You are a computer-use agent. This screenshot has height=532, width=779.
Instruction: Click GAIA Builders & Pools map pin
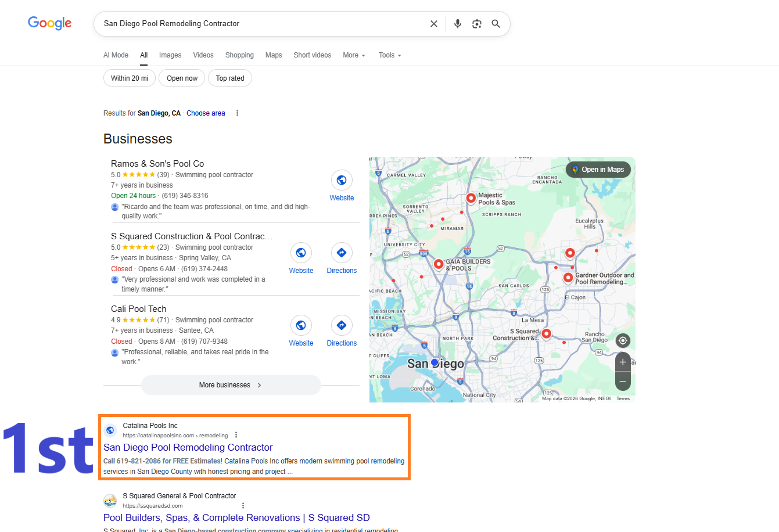tap(439, 264)
